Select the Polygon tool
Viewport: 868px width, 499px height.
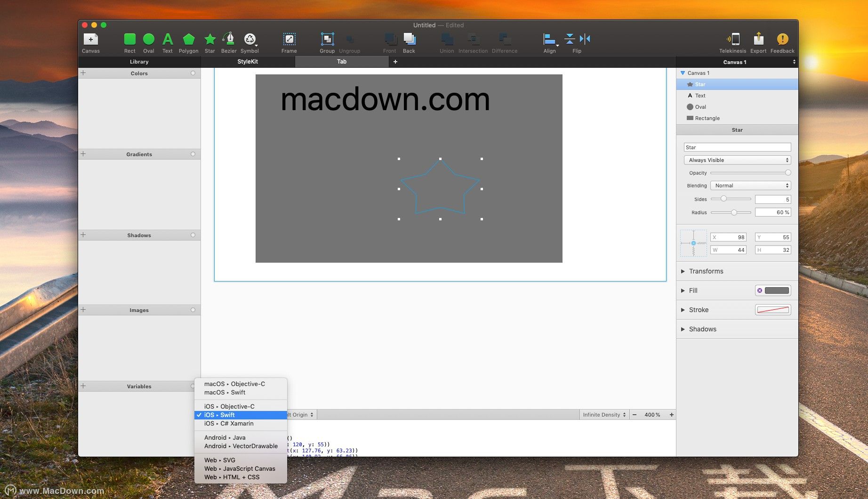[189, 39]
